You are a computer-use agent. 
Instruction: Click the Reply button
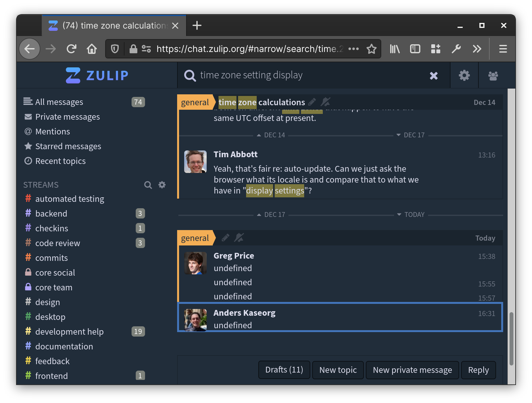tap(478, 370)
